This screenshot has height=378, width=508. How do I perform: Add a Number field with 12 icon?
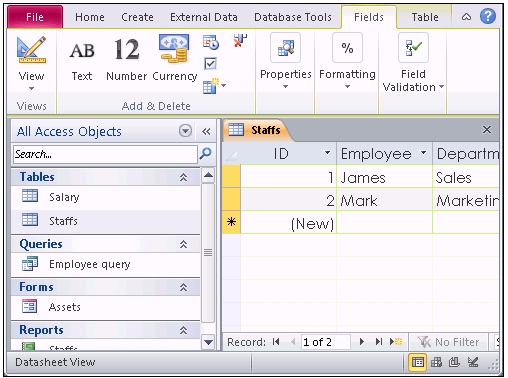pos(126,59)
